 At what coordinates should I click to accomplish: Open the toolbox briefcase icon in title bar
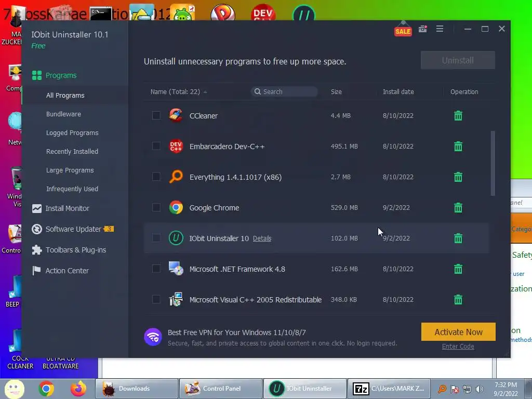[422, 29]
